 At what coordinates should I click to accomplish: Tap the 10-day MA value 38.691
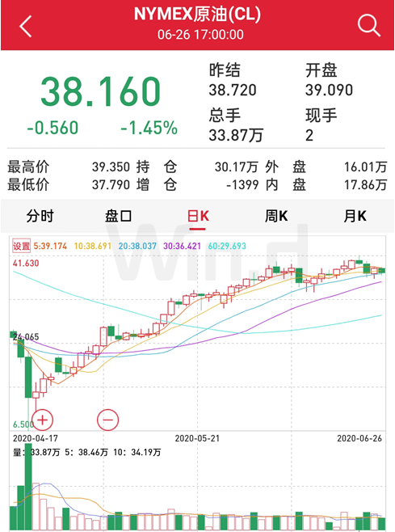93,246
